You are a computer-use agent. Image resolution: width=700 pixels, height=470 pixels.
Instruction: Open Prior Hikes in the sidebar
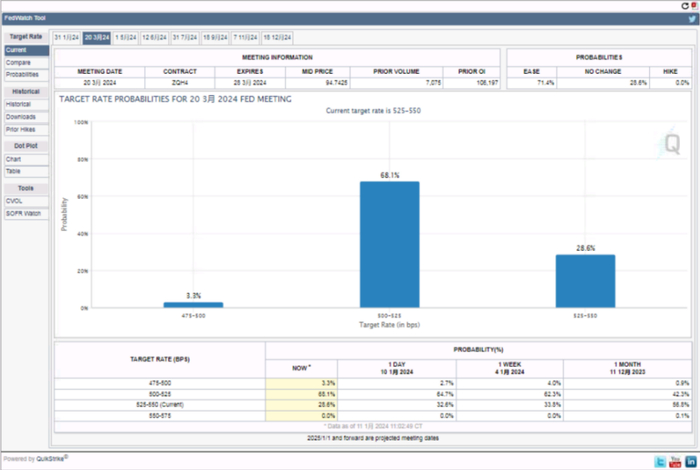pos(22,129)
